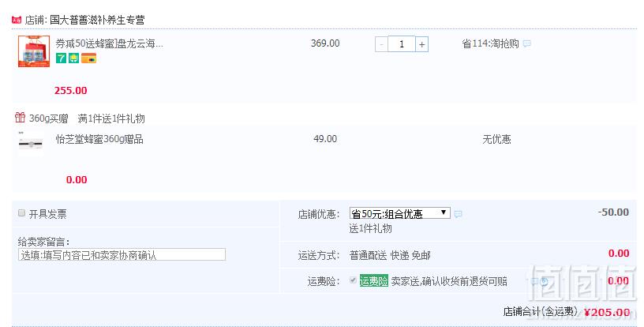Image resolution: width=644 pixels, height=327 pixels.
Task: Click the quantity input field showing 1
Action: coord(401,44)
